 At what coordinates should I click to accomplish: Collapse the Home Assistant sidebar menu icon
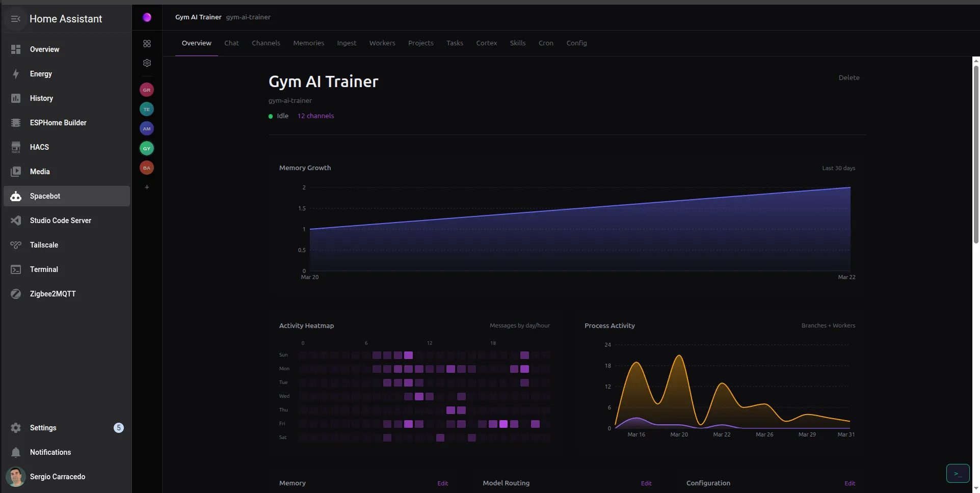pos(16,19)
